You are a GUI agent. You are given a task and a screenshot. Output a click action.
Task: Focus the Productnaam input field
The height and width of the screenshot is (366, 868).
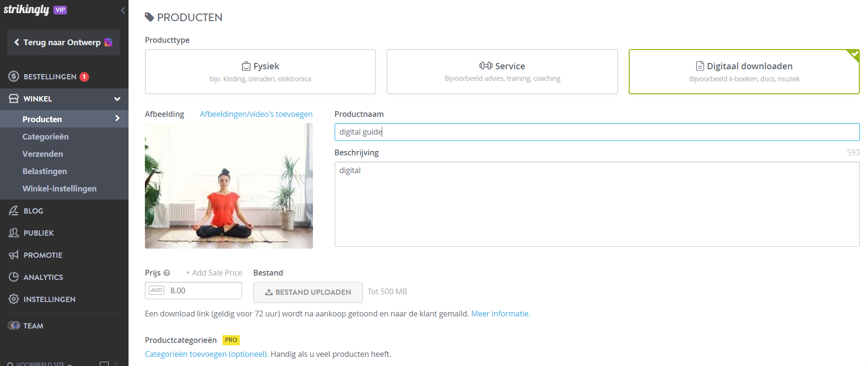(x=597, y=132)
